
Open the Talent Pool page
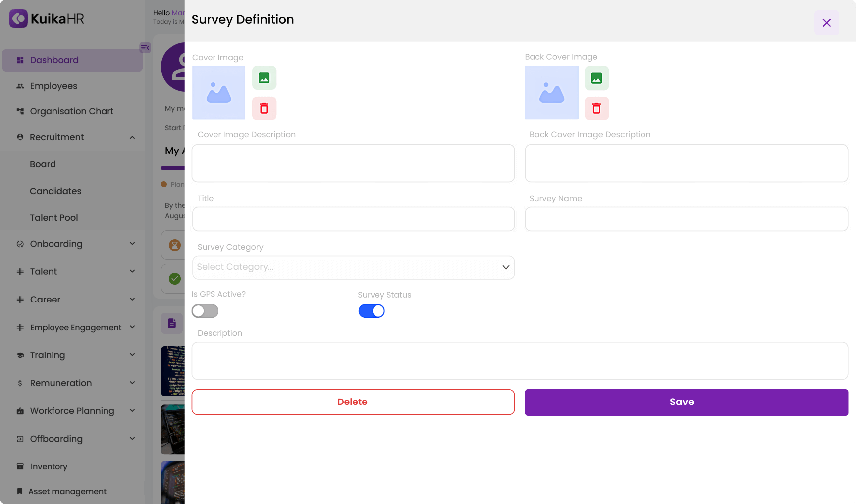tap(53, 217)
